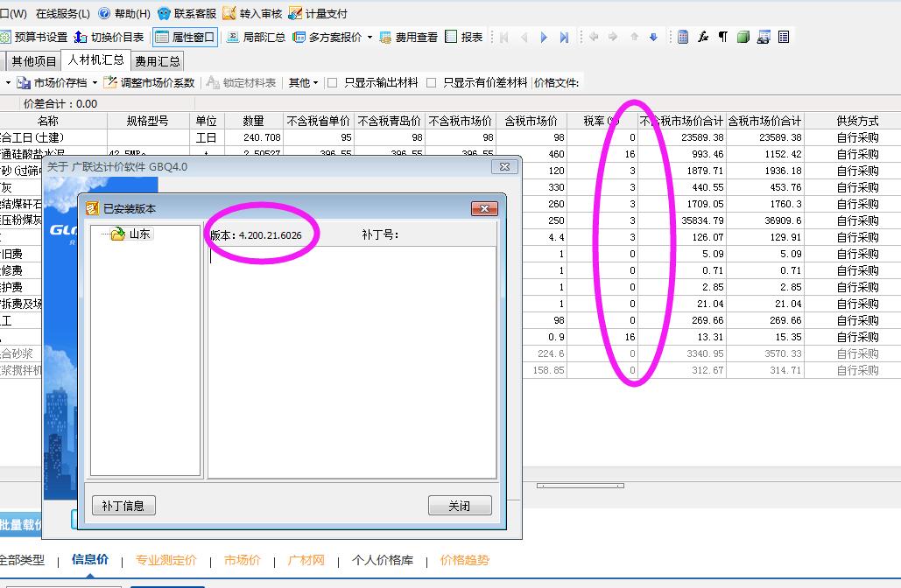Open the 其他 dropdown
The height and width of the screenshot is (588, 901).
point(303,82)
